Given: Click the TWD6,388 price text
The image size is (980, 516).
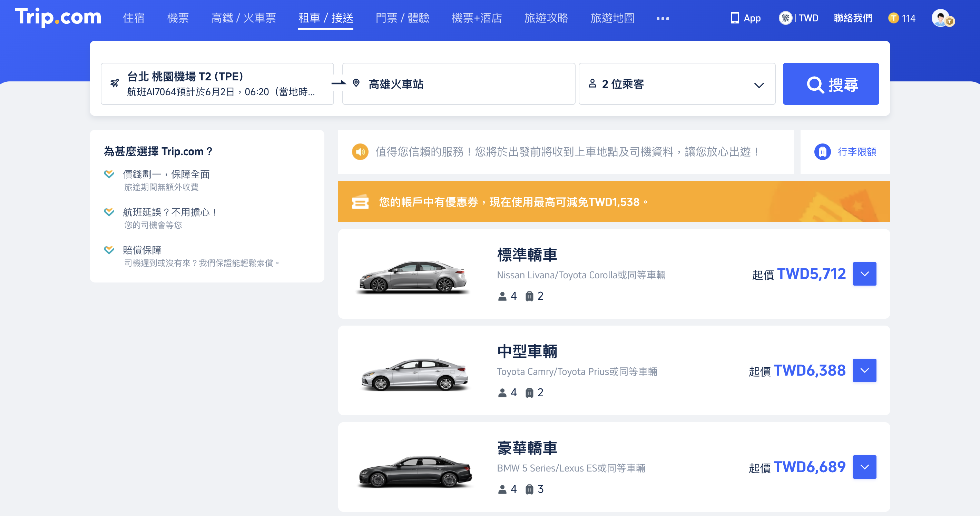Looking at the screenshot, I should coord(810,370).
